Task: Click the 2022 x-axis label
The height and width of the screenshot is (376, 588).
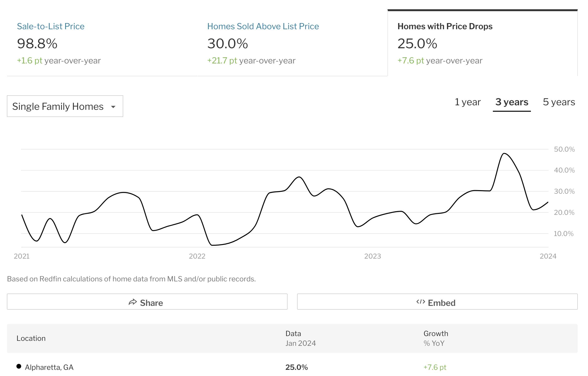Action: pyautogui.click(x=197, y=256)
